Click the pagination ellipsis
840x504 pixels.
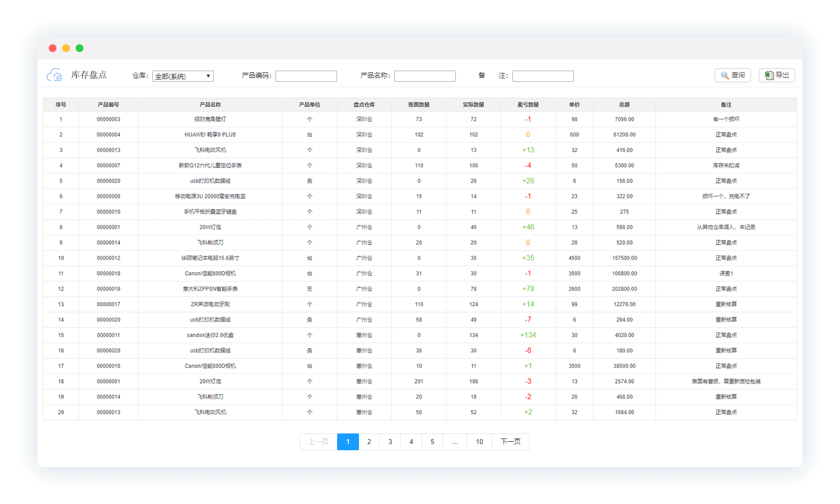click(455, 442)
